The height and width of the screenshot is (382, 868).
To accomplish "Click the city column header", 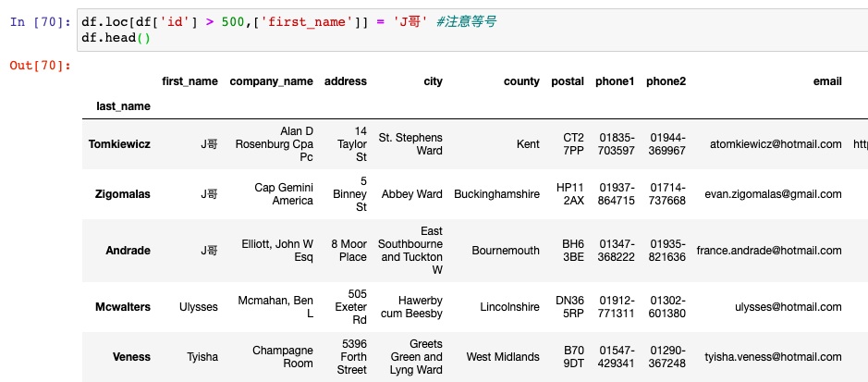I will point(433,81).
